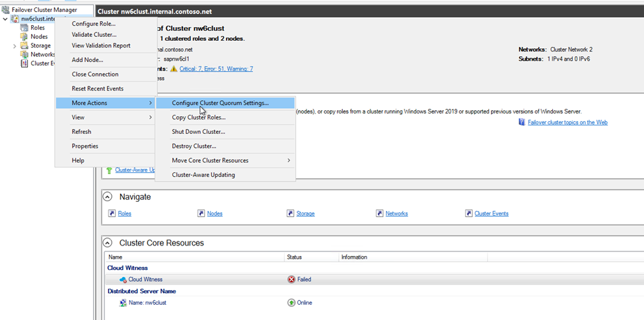
Task: Click the Cloud Witness group heading
Action: click(127, 268)
